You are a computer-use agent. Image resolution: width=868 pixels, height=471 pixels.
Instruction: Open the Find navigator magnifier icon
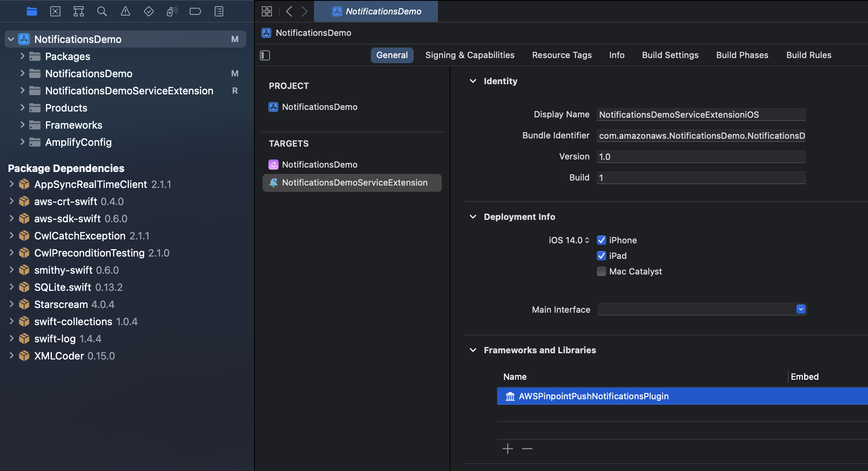[102, 11]
